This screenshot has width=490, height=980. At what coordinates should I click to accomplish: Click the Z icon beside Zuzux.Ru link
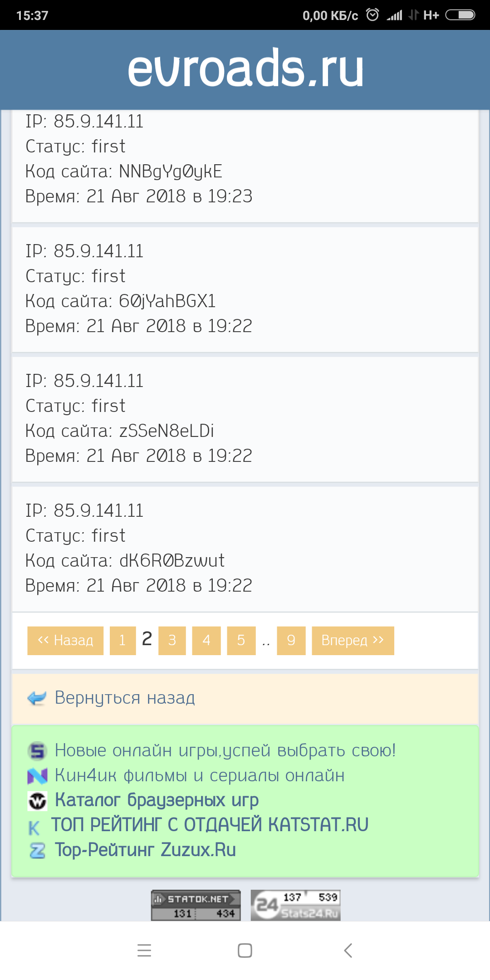[x=37, y=850]
